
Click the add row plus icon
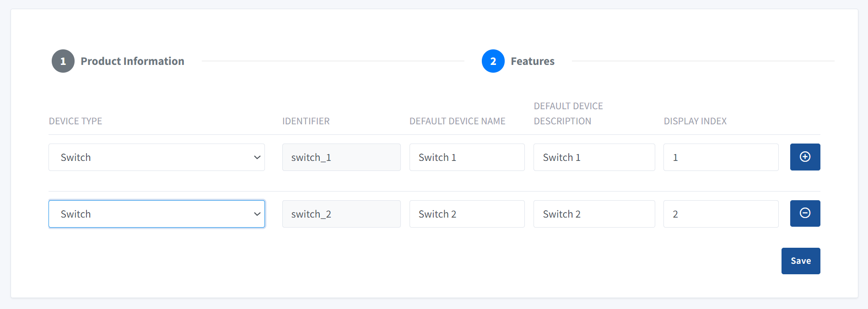[805, 157]
